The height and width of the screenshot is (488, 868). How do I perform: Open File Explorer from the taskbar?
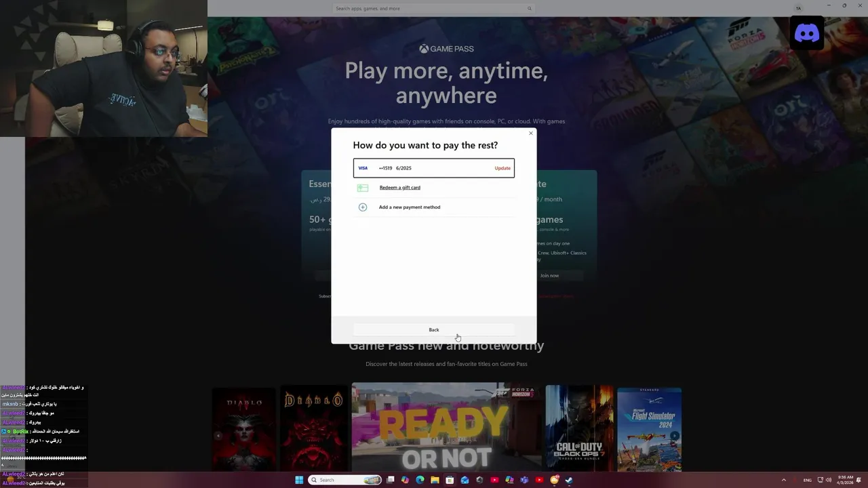pos(435,480)
